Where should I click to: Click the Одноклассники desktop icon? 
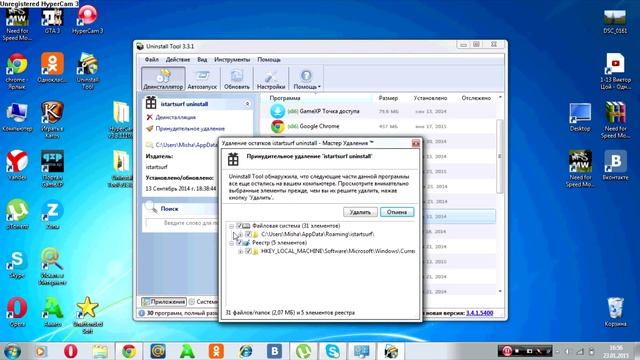coord(52,68)
